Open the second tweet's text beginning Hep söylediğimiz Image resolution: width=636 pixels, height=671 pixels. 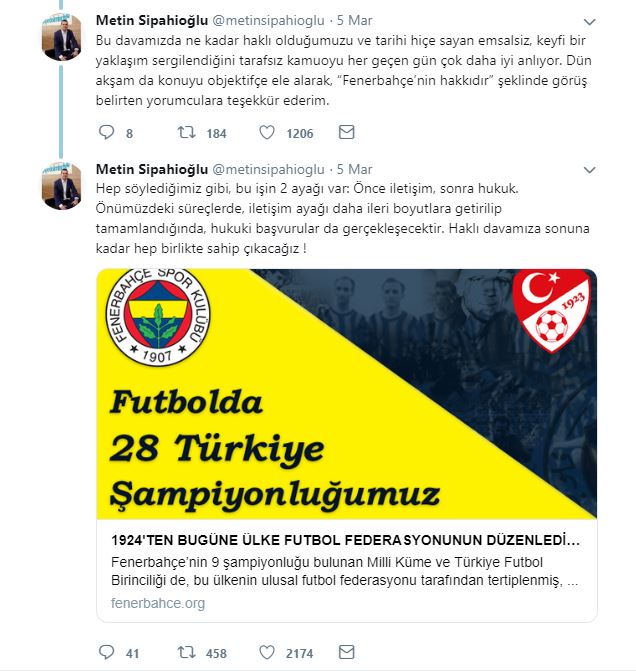[342, 218]
